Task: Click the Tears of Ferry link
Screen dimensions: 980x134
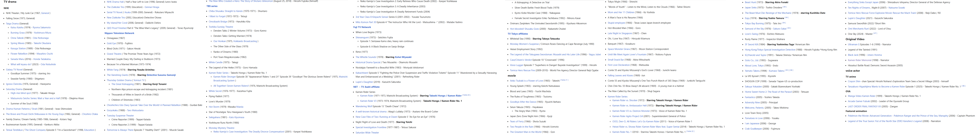Action: 517,122
